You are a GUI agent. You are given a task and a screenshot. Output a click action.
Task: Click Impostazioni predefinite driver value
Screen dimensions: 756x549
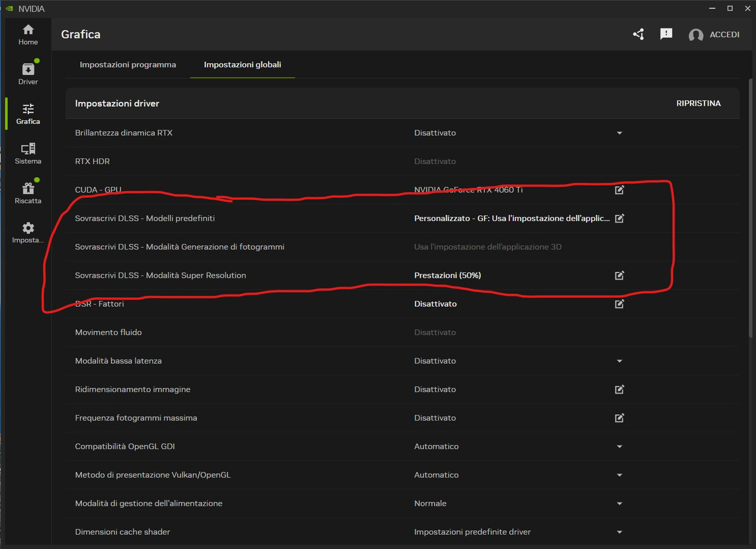(x=472, y=532)
